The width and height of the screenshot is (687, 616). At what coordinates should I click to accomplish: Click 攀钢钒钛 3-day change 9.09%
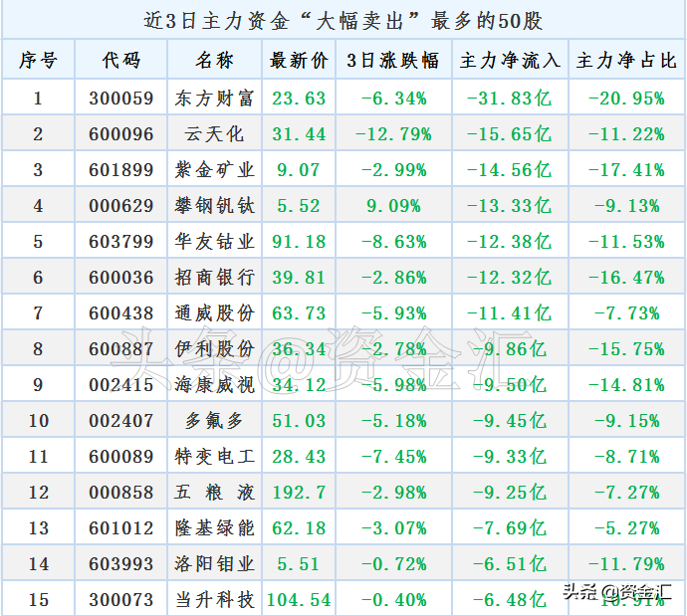(x=393, y=206)
